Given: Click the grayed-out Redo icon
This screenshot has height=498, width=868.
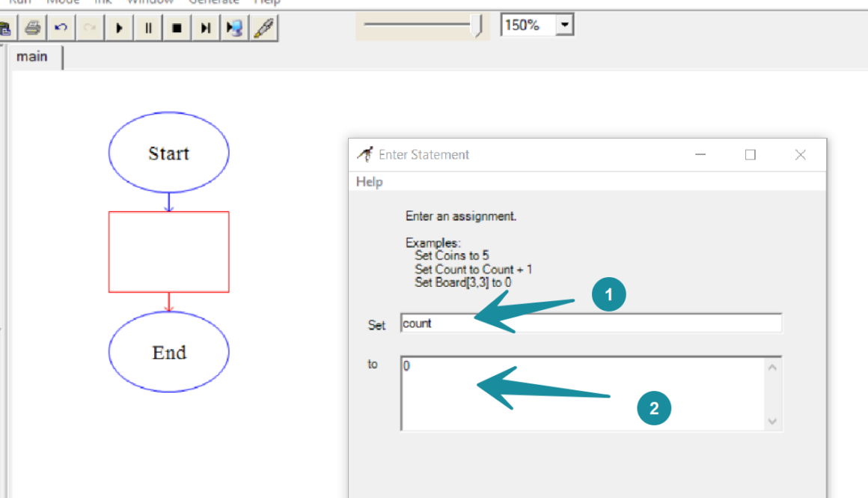Looking at the screenshot, I should (90, 28).
